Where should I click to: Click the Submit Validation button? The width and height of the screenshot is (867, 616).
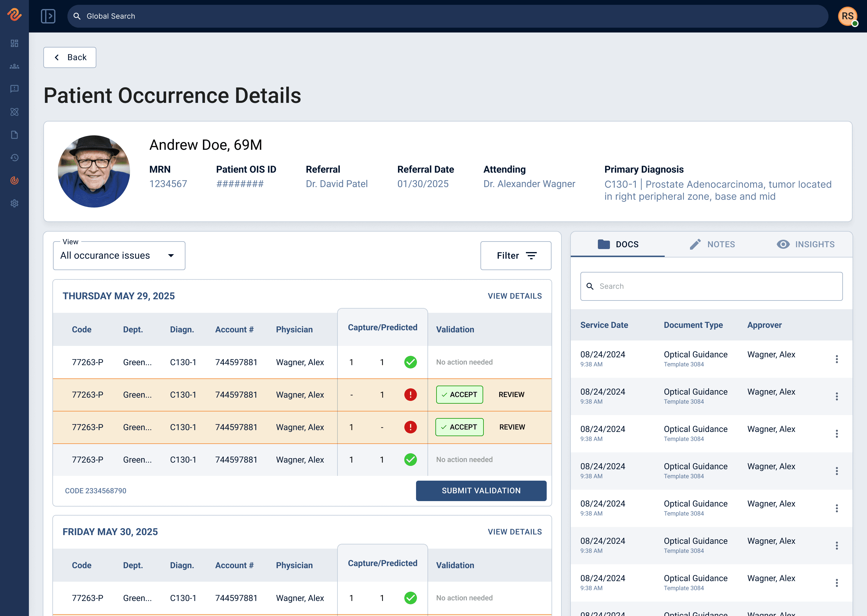pos(481,491)
